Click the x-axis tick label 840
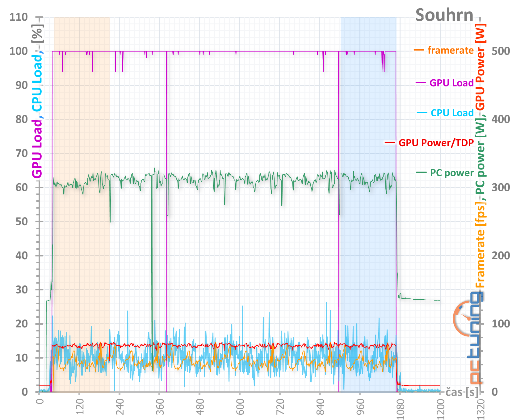This screenshot has width=512, height=420. 321,407
